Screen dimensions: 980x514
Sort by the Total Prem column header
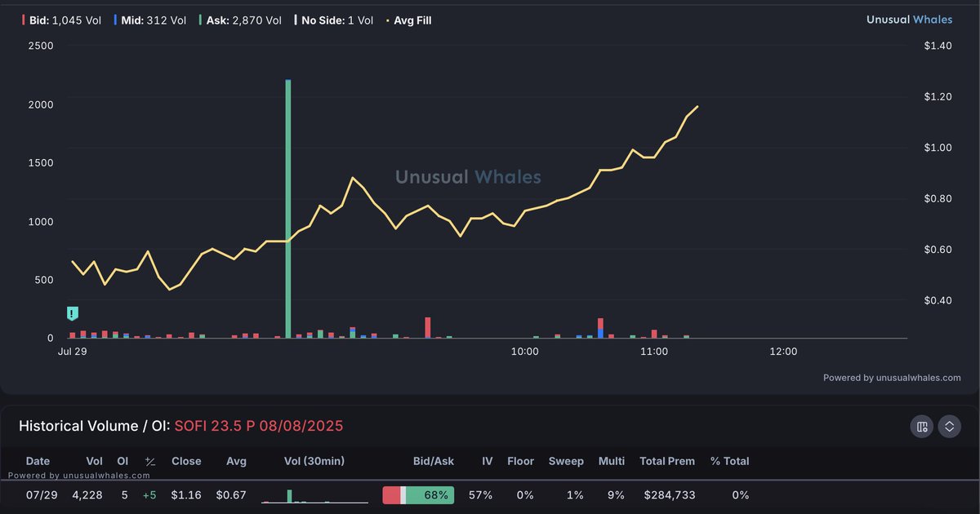(667, 461)
